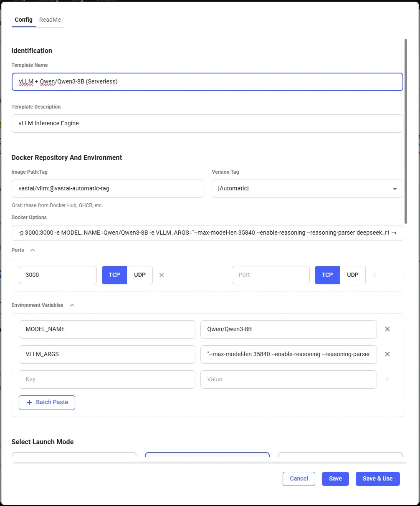Select TCP for port 3000
The height and width of the screenshot is (506, 420).
[114, 275]
